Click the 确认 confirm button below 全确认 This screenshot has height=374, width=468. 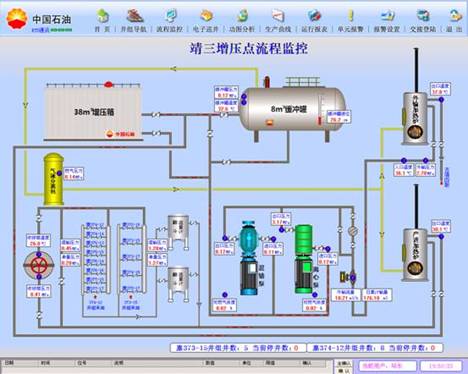(x=344, y=370)
